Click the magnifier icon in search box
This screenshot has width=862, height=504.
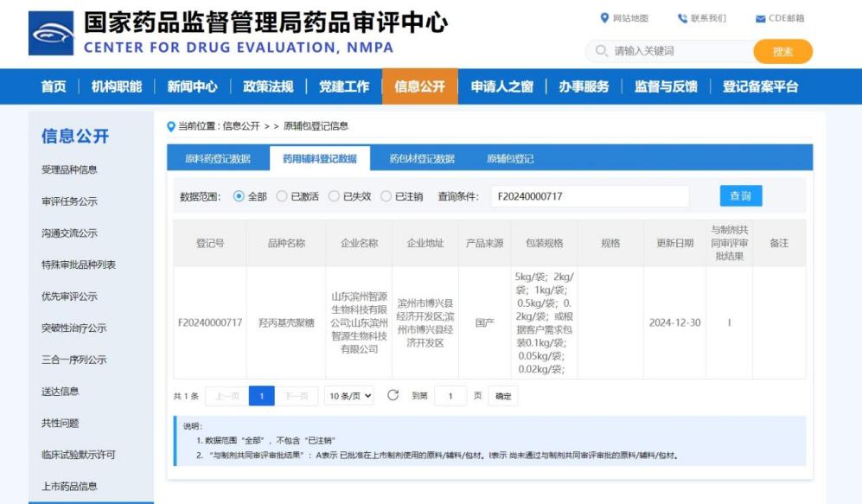coord(601,52)
